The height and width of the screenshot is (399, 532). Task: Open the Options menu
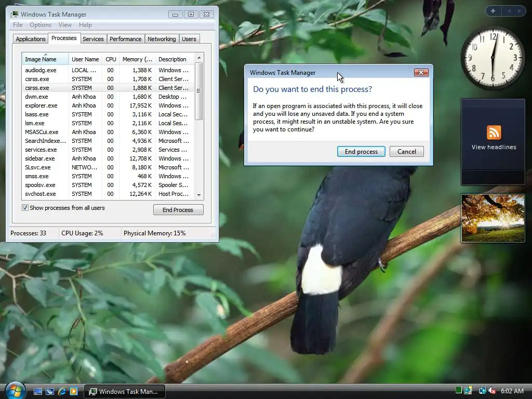(x=41, y=25)
